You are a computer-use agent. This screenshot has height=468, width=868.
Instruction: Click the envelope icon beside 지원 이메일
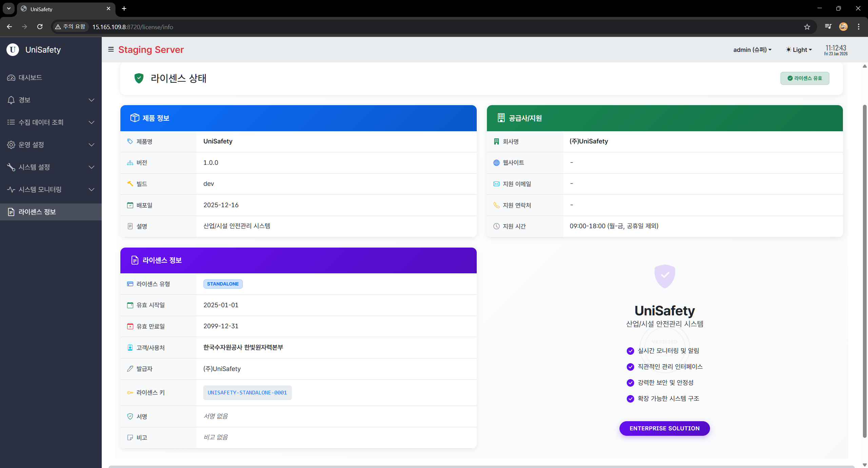click(496, 184)
